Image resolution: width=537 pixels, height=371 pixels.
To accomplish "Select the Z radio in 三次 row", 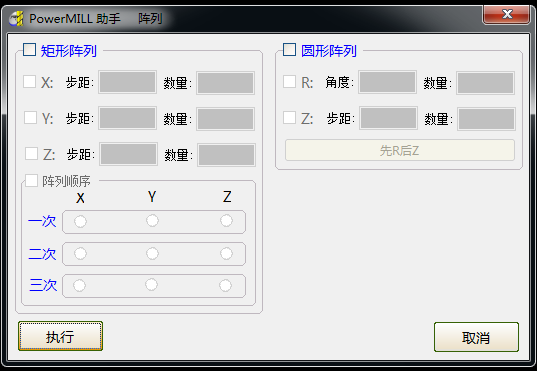I will click(225, 285).
